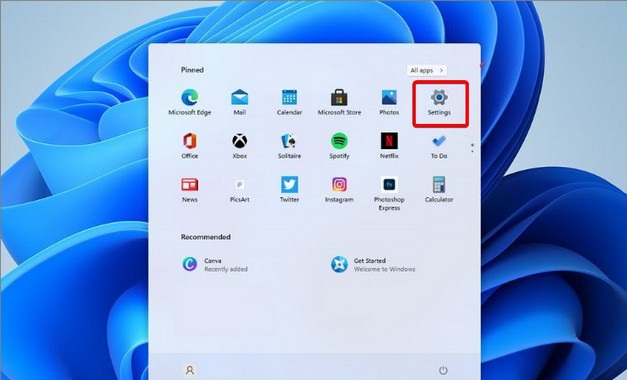
Task: Click the power button
Action: pyautogui.click(x=443, y=370)
